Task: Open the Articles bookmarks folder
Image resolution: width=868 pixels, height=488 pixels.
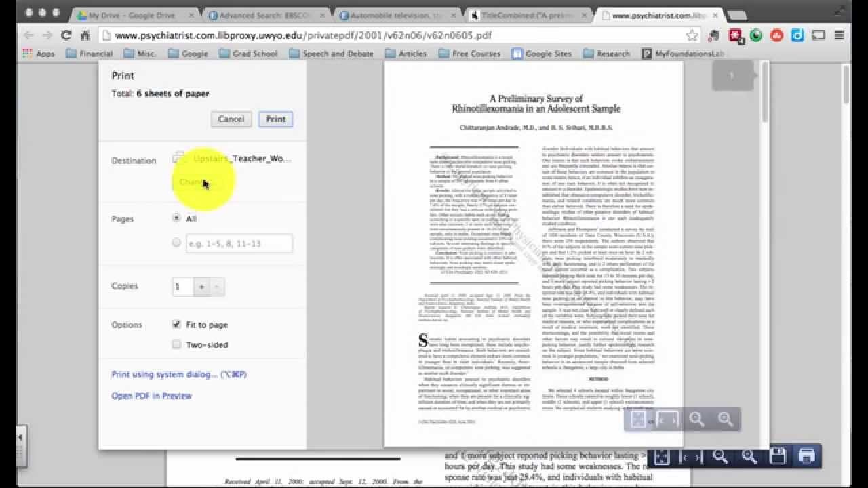Action: pyautogui.click(x=406, y=54)
